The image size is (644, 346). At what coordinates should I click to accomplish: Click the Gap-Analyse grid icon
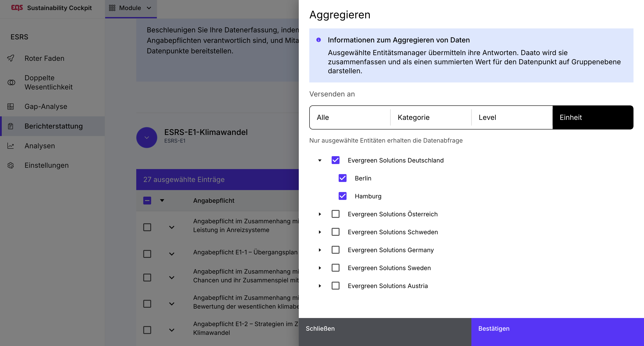click(11, 107)
